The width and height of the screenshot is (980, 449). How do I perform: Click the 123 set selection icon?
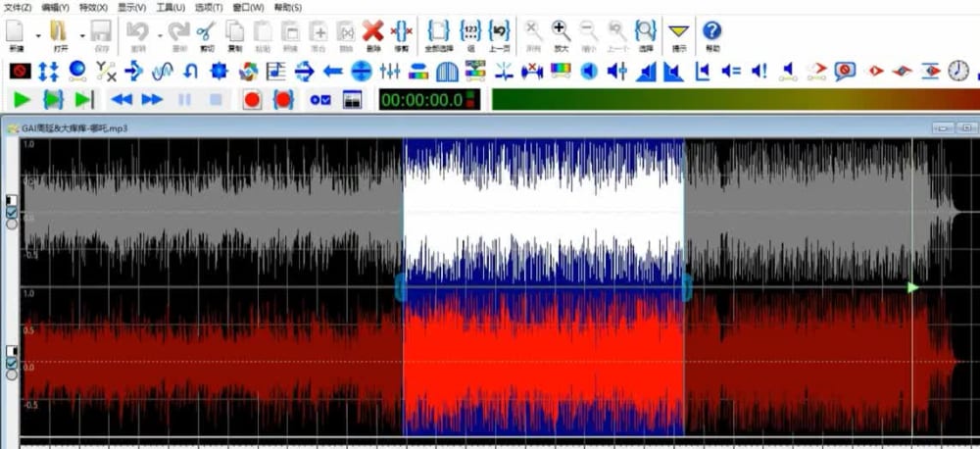[470, 30]
